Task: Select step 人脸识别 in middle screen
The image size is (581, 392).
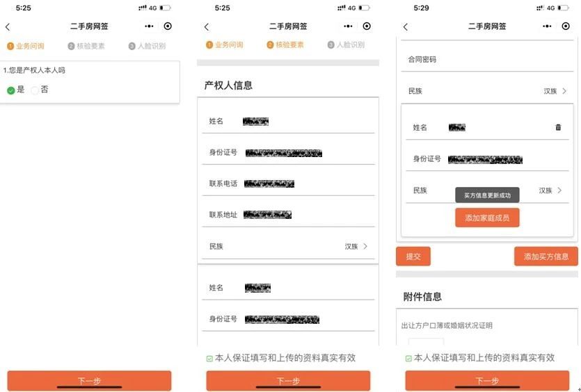Action: click(x=346, y=44)
